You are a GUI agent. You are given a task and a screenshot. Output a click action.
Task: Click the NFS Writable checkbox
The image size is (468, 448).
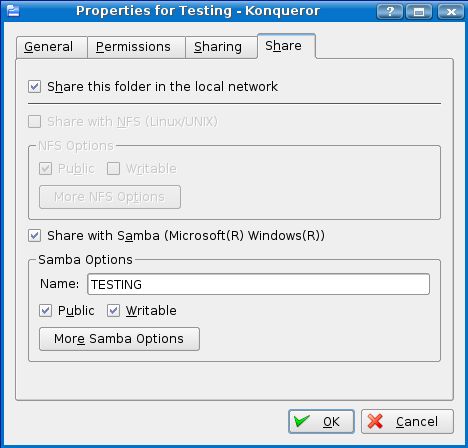pos(113,168)
